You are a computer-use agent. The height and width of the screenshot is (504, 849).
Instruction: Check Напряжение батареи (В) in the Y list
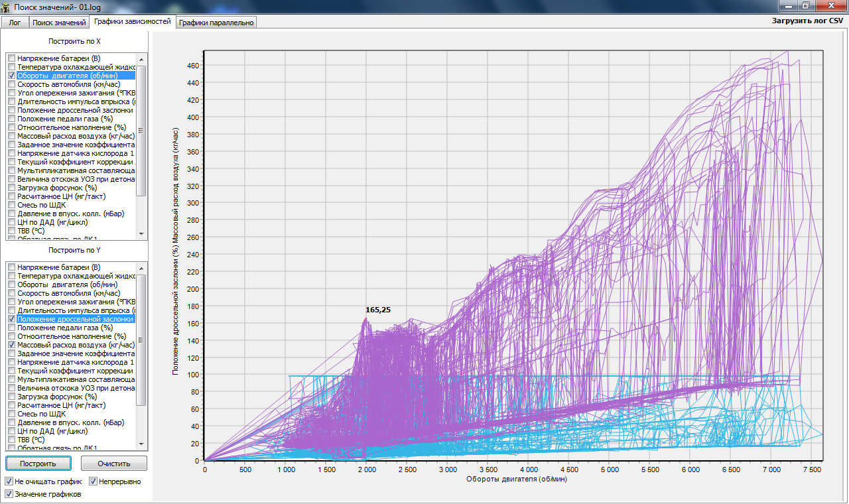pos(11,267)
